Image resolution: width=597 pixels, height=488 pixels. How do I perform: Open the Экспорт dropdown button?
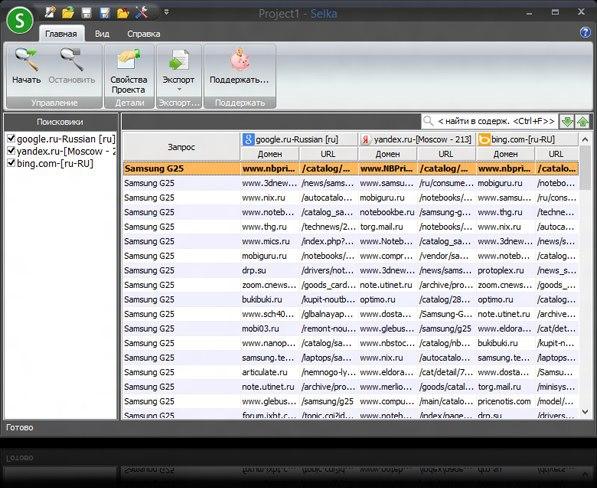[179, 71]
